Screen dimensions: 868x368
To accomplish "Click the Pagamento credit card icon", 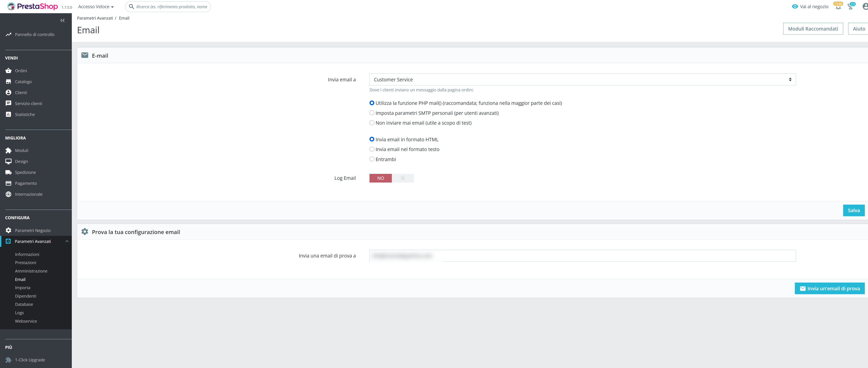I will tap(8, 183).
